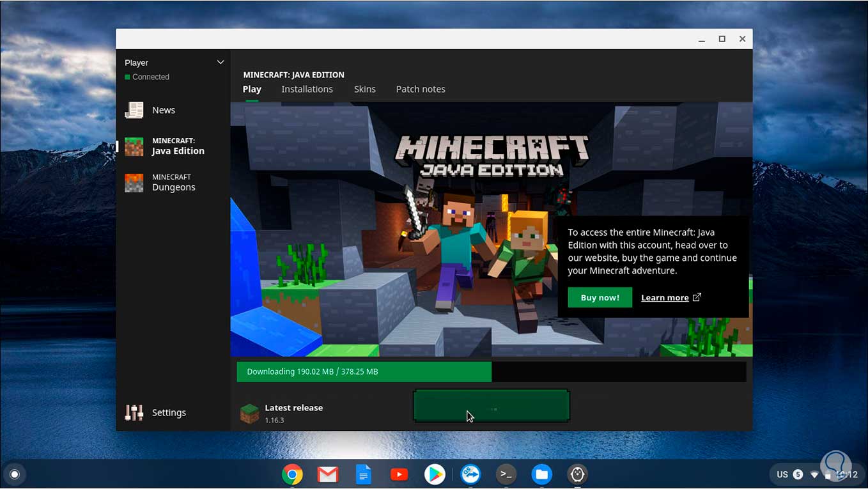The image size is (868, 489).
Task: Open Google Chrome from the shelf
Action: (293, 474)
